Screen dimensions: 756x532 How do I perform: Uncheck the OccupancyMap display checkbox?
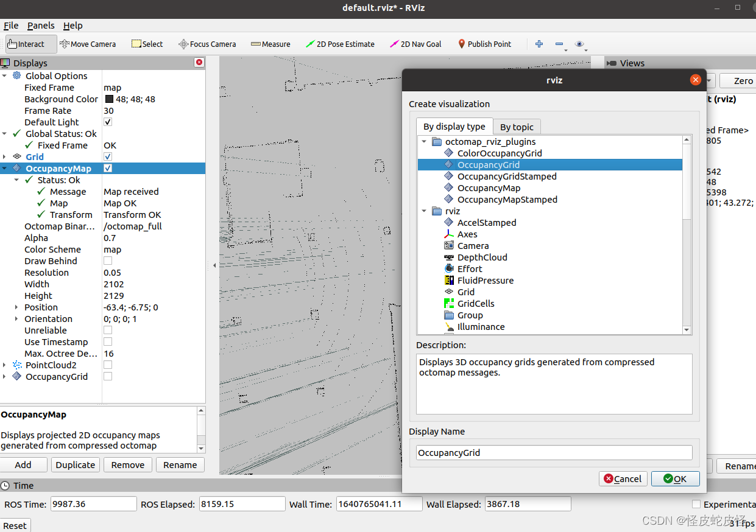click(x=108, y=168)
